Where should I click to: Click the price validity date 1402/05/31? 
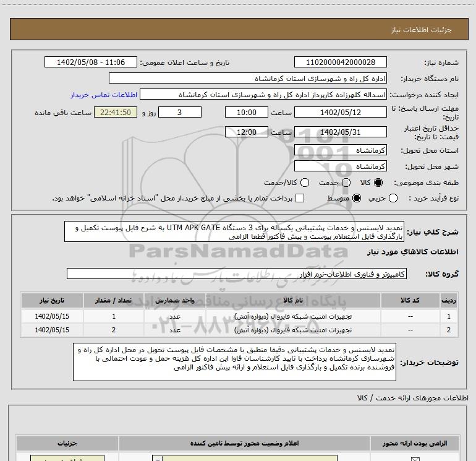[340, 132]
